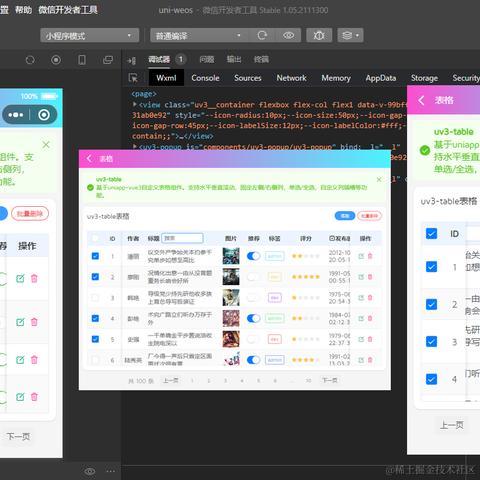Open the 小程序模式 mode dropdown
Image resolution: width=480 pixels, height=480 pixels.
point(89,35)
